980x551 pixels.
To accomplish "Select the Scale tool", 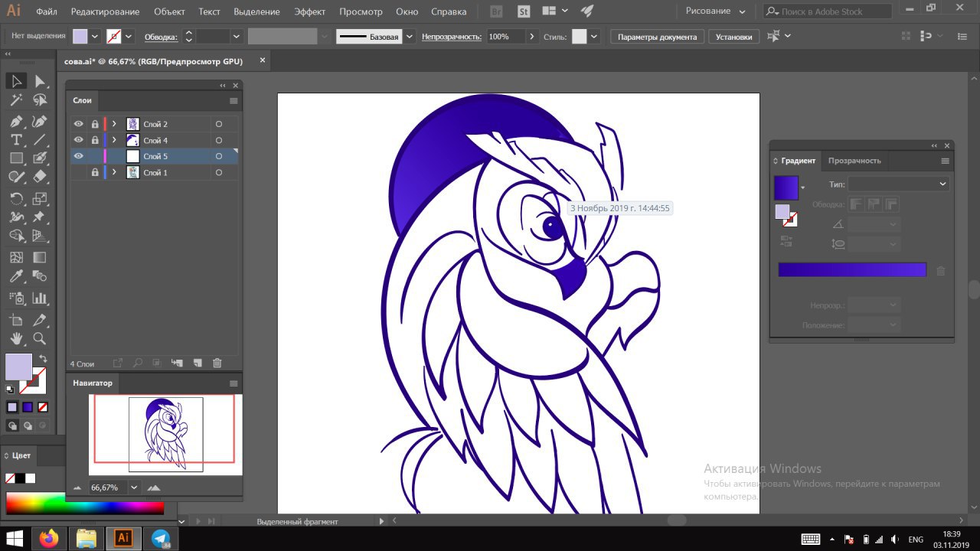I will click(x=40, y=199).
